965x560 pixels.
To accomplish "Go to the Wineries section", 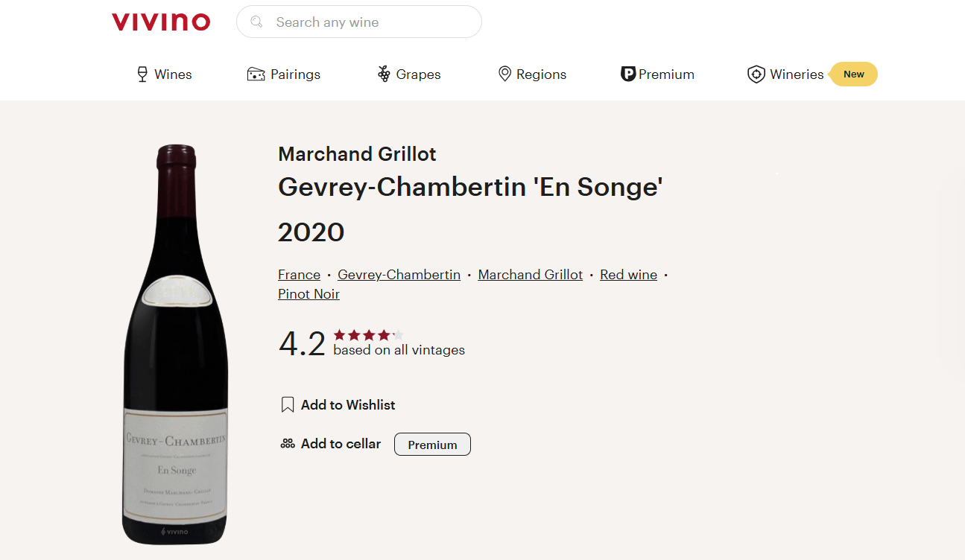I will coord(797,74).
